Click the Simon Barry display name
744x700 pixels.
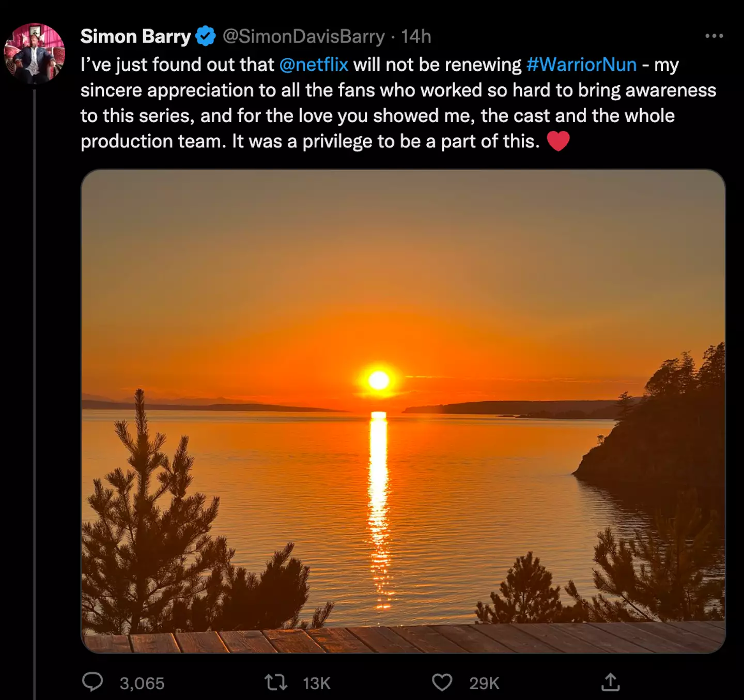pyautogui.click(x=135, y=37)
